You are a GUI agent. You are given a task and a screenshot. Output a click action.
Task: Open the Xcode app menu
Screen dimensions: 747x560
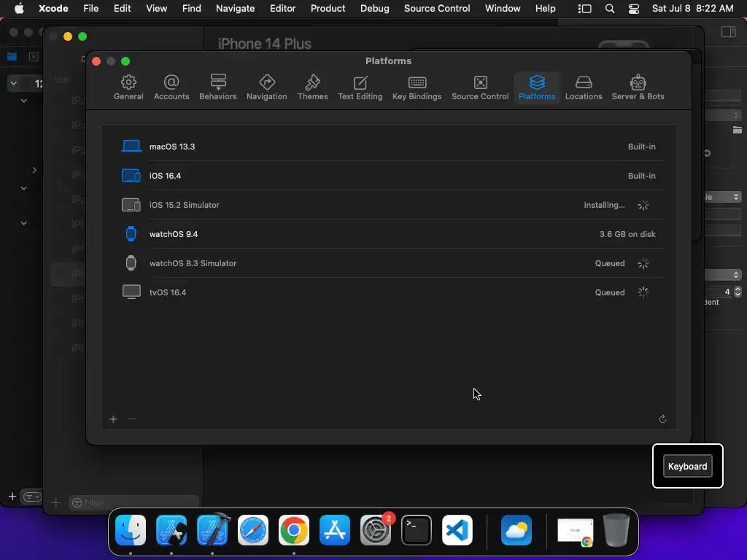(x=53, y=9)
